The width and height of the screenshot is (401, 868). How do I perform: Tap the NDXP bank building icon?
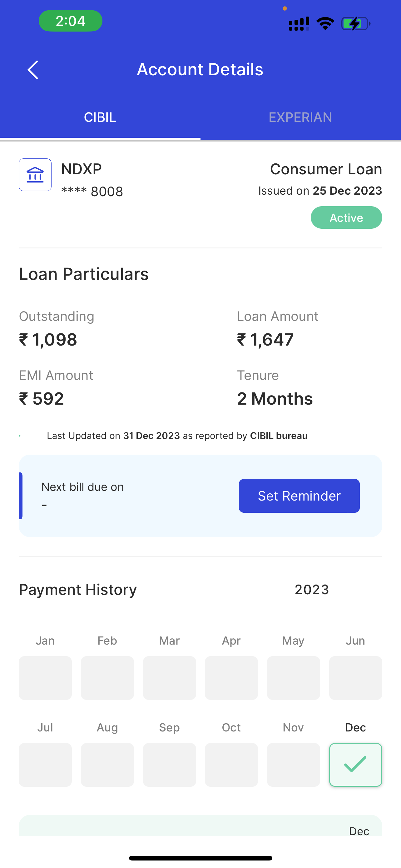point(35,175)
